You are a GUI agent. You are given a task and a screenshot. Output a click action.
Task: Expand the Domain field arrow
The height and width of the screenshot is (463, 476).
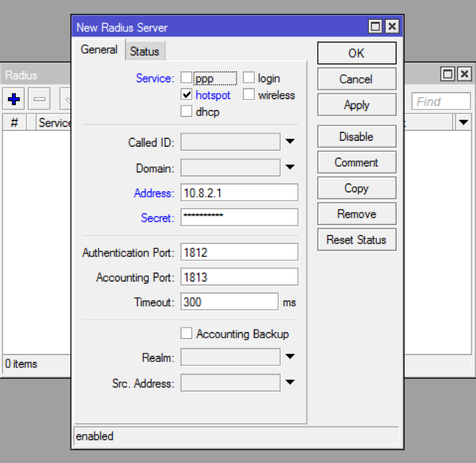click(x=290, y=168)
